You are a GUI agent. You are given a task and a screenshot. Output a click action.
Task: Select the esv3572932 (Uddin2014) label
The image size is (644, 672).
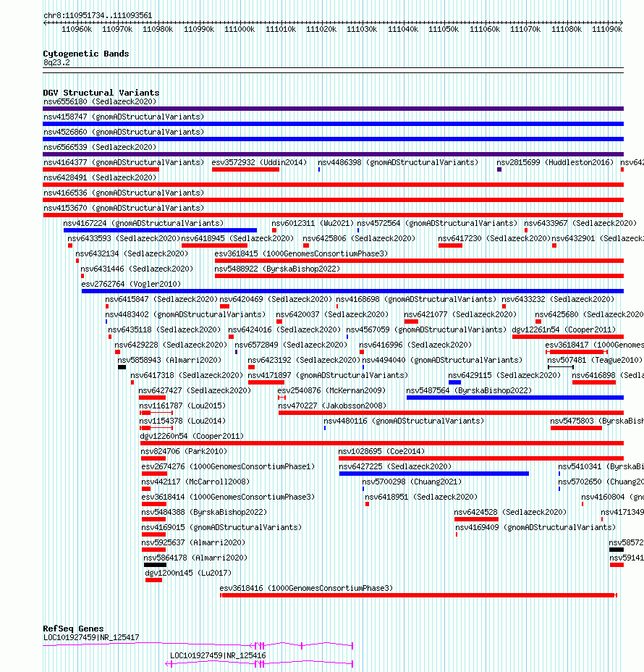click(x=259, y=162)
